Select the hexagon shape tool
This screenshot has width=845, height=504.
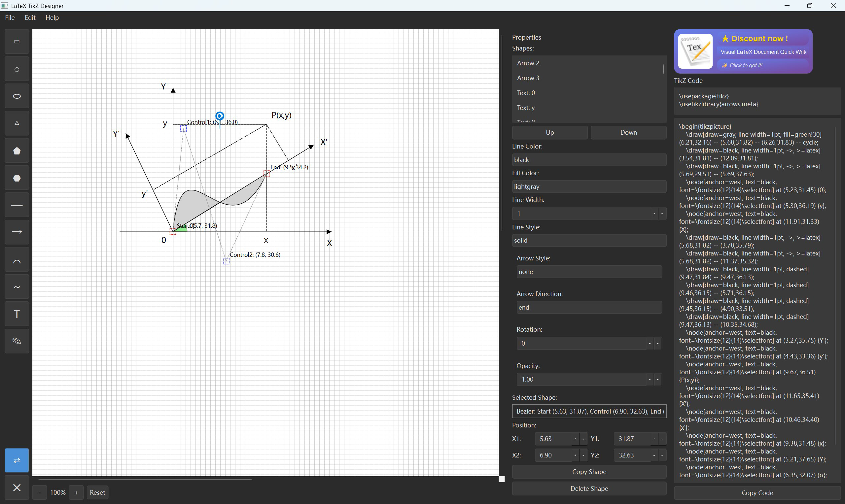coord(17,178)
